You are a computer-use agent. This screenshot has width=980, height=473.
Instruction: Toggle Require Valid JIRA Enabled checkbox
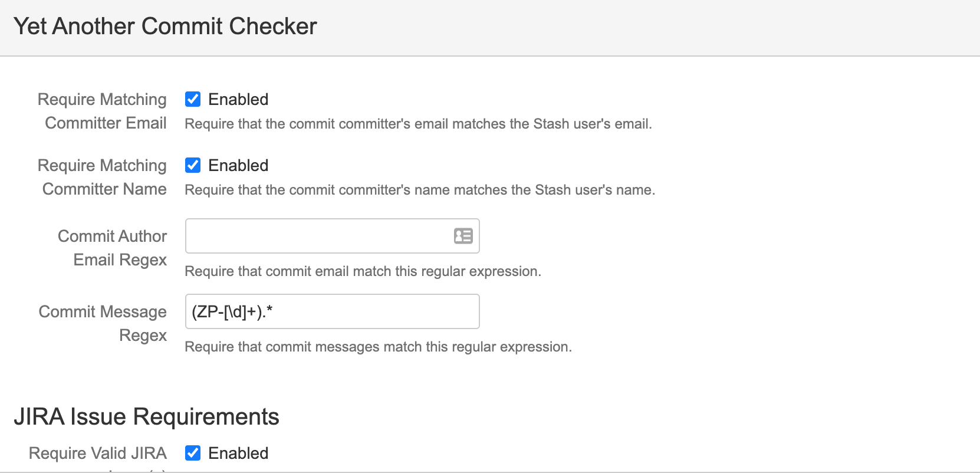pyautogui.click(x=193, y=453)
